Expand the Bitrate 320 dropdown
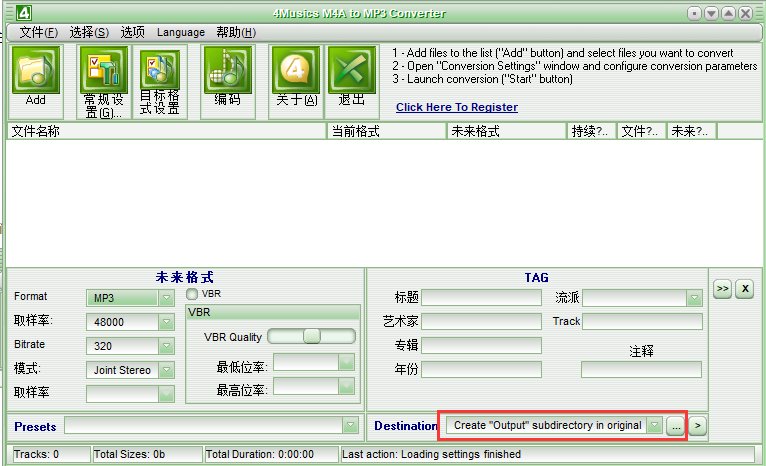Viewport: 766px width, 466px height. [x=167, y=346]
